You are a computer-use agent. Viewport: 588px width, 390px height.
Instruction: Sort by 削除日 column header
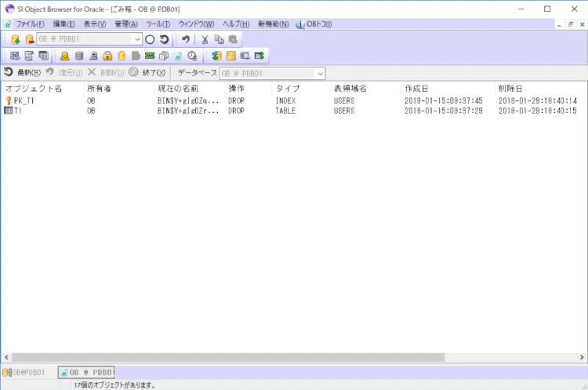pyautogui.click(x=540, y=89)
